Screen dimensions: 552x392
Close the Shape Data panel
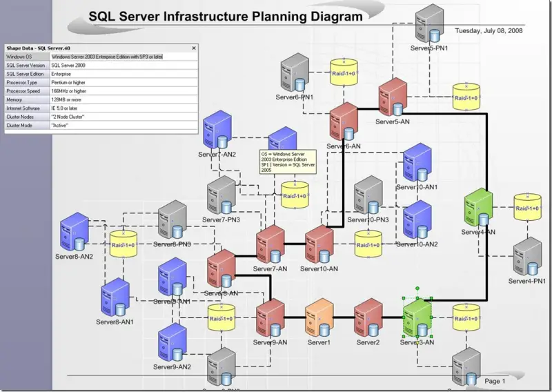(x=194, y=48)
